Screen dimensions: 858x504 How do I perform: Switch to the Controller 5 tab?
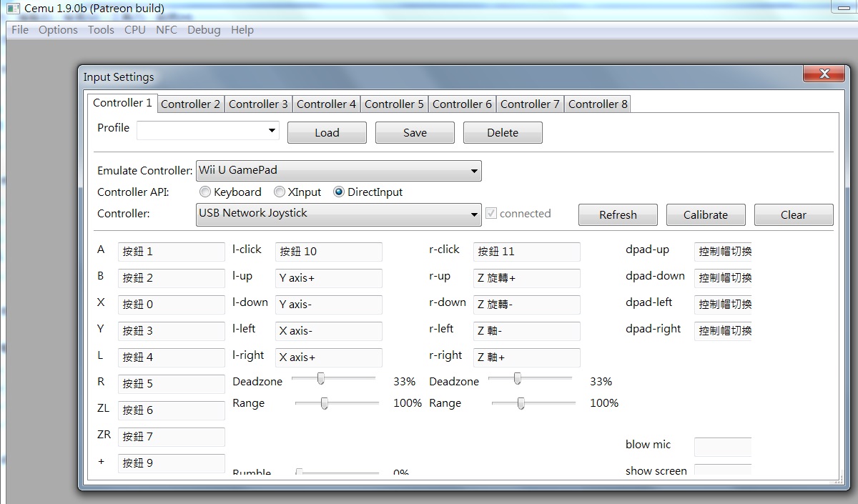pyautogui.click(x=394, y=104)
